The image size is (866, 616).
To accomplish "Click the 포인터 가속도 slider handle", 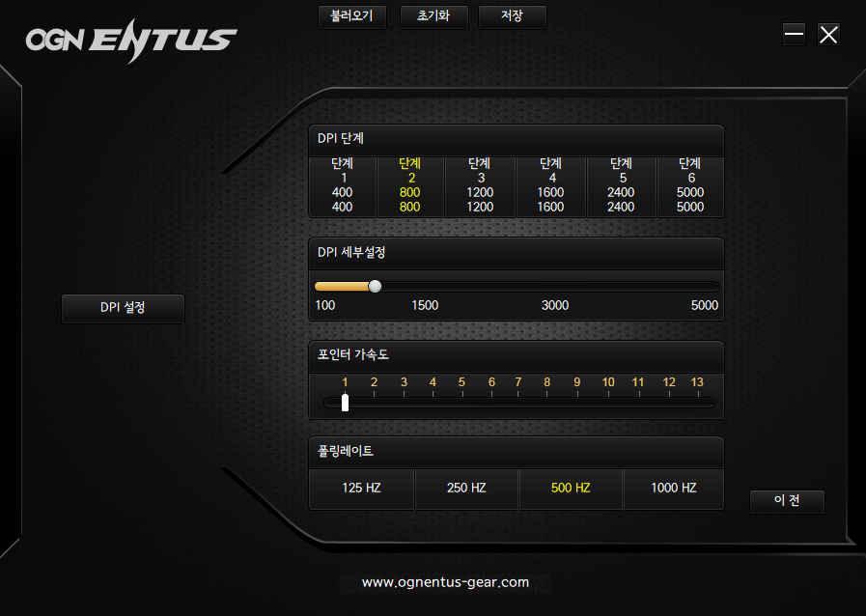I will [x=344, y=403].
